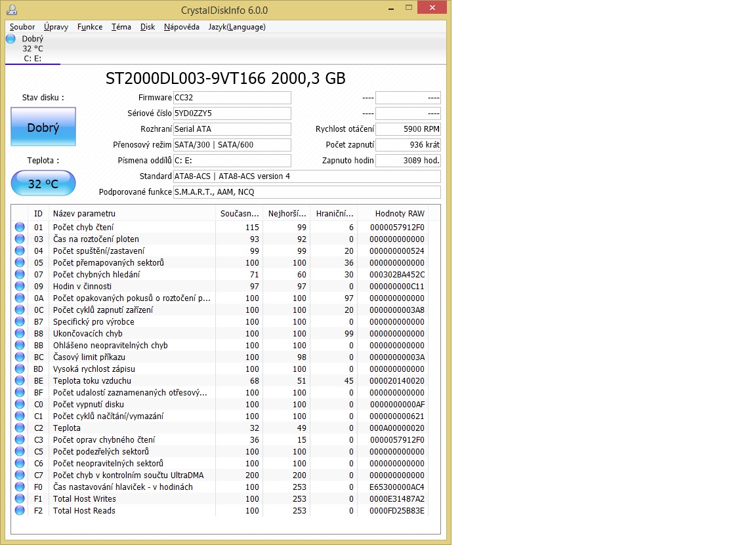Click status icon for Počet chybných hledání
Screen dimensions: 756x545
click(x=20, y=274)
